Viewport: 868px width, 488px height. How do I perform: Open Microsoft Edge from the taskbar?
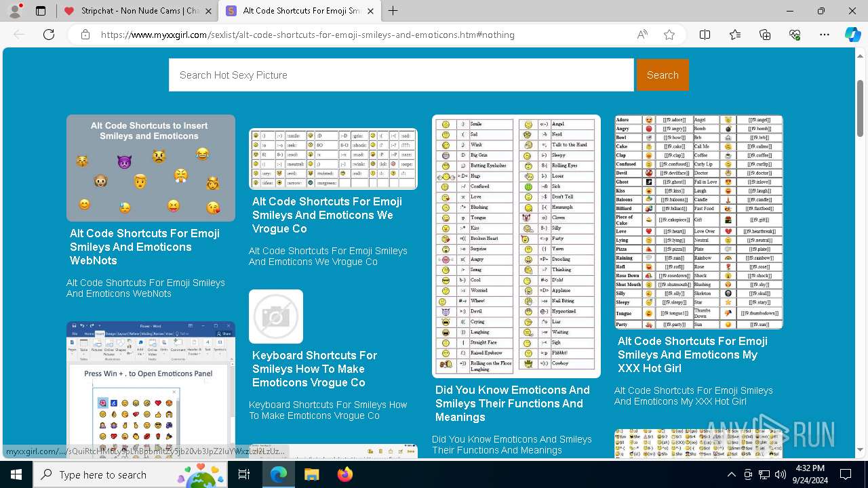point(278,474)
